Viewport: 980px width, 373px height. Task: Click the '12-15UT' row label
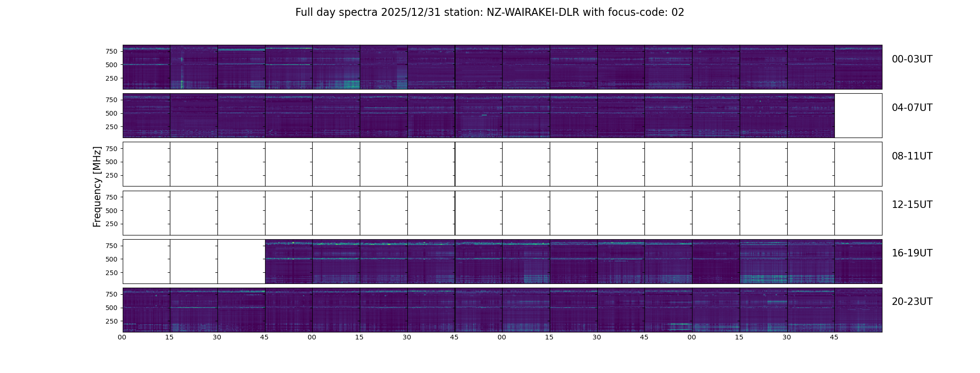pyautogui.click(x=912, y=205)
